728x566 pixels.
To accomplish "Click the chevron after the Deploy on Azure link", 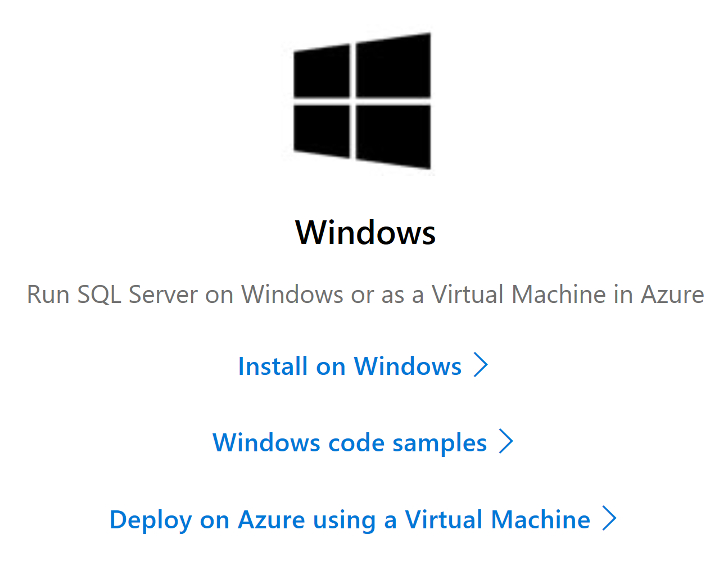I will [x=609, y=519].
